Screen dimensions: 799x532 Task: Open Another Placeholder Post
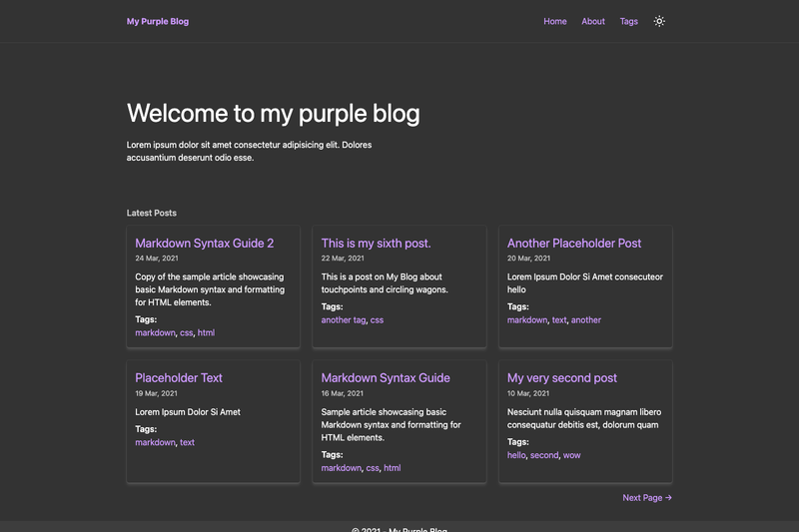[x=574, y=244]
